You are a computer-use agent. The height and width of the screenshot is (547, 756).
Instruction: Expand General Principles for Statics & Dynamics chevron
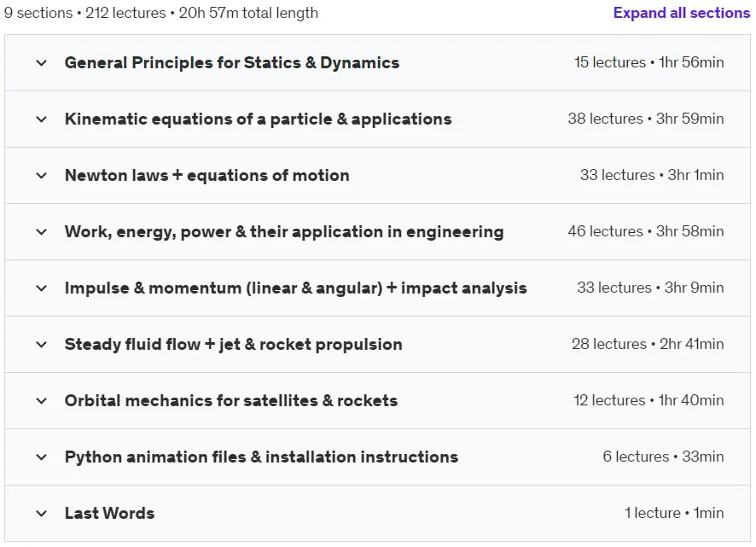[x=42, y=62]
